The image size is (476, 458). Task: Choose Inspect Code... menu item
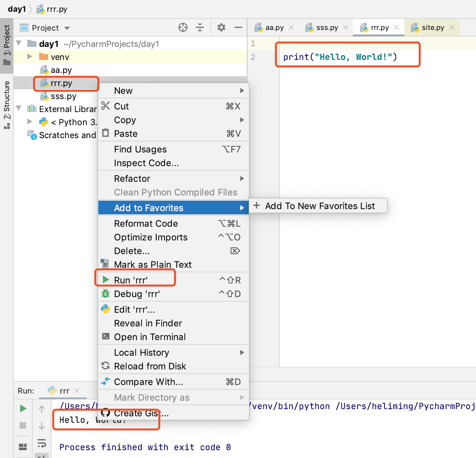pyautogui.click(x=174, y=163)
